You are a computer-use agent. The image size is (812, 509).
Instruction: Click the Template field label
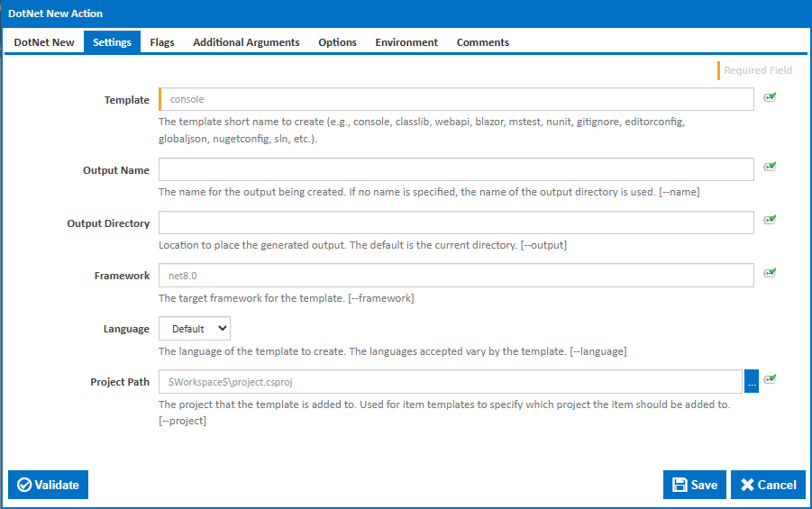point(127,100)
